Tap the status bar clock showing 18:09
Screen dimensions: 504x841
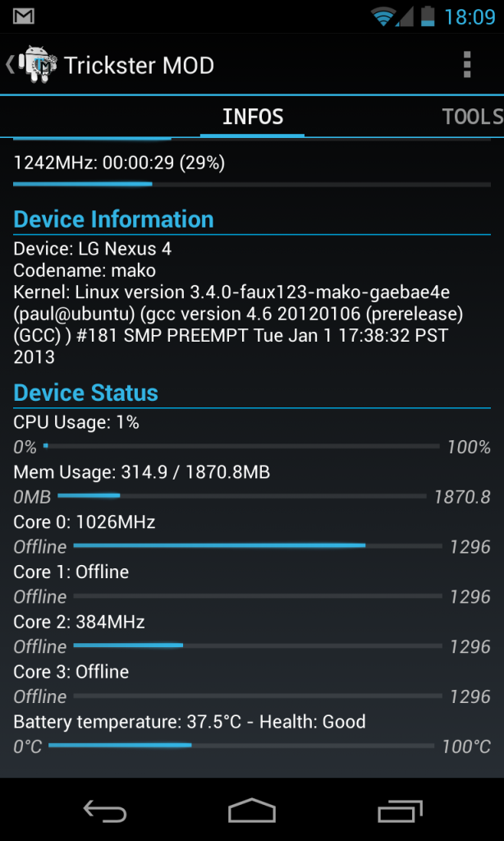tap(470, 16)
